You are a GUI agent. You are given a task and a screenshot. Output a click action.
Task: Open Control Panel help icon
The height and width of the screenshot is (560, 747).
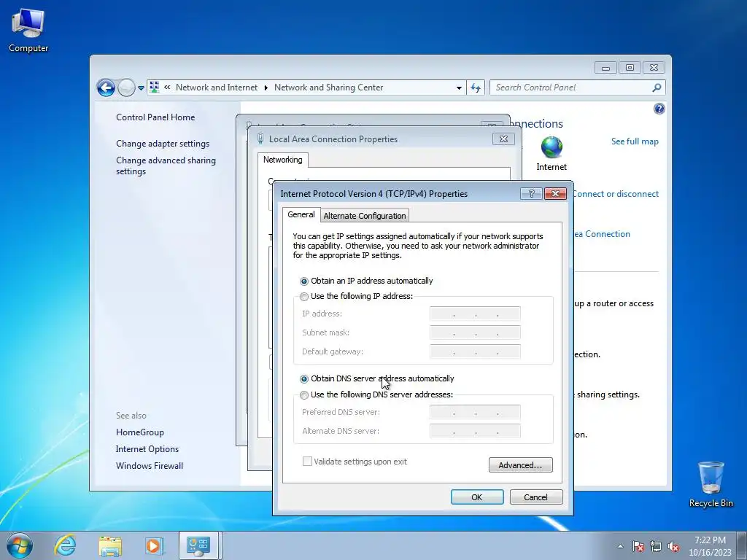659,109
